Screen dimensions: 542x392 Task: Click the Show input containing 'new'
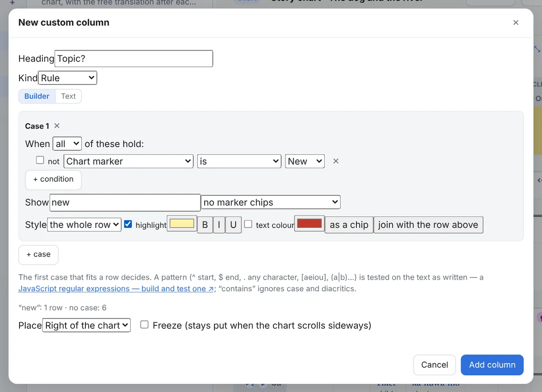click(x=125, y=203)
